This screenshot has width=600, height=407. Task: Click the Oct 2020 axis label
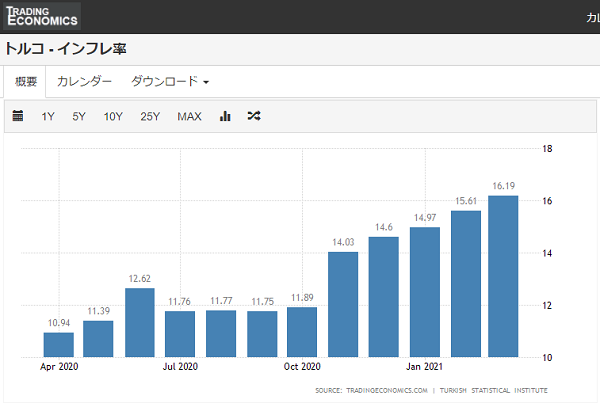[302, 366]
